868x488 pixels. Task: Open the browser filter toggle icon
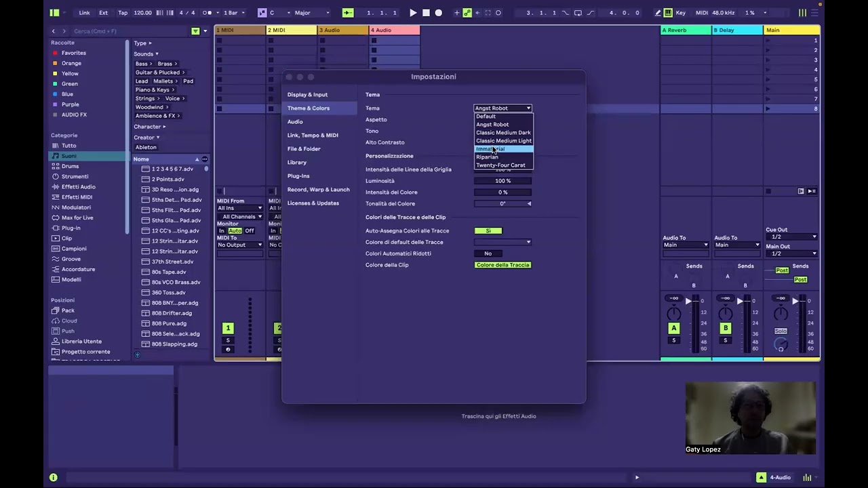(195, 31)
